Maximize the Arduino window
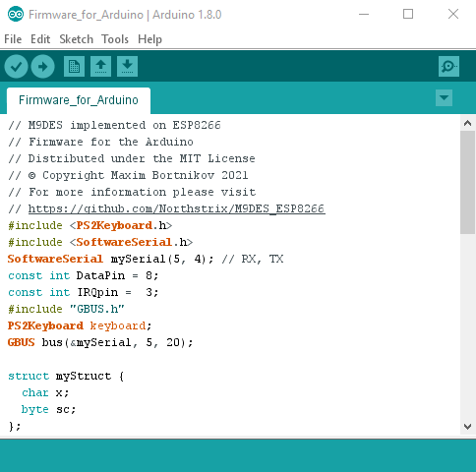Image resolution: width=476 pixels, height=472 pixels. click(408, 14)
